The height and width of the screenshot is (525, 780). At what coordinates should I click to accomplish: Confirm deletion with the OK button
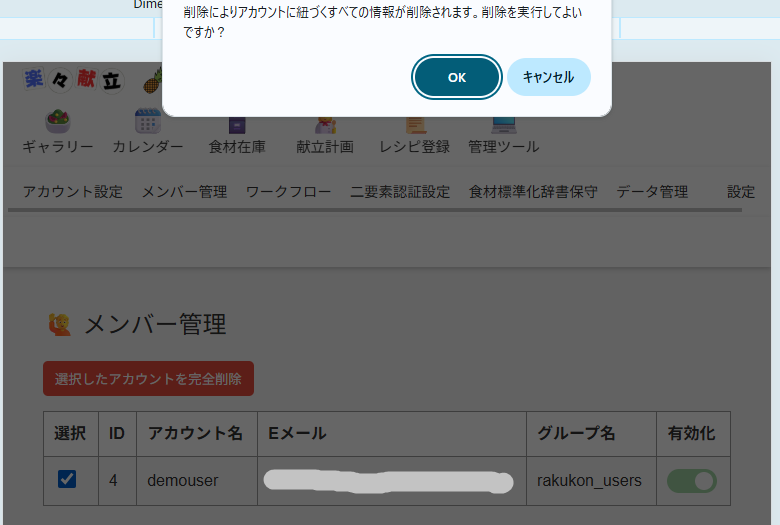pos(457,77)
